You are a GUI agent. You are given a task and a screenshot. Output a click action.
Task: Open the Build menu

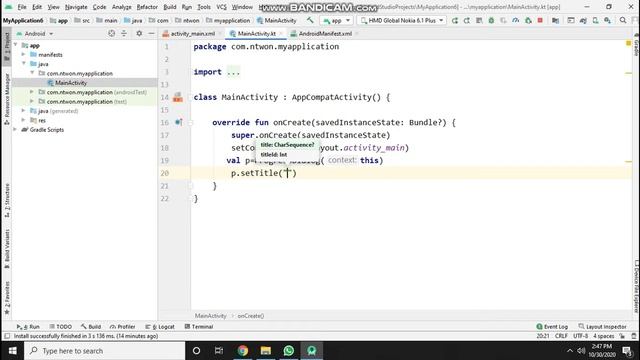[x=169, y=7]
